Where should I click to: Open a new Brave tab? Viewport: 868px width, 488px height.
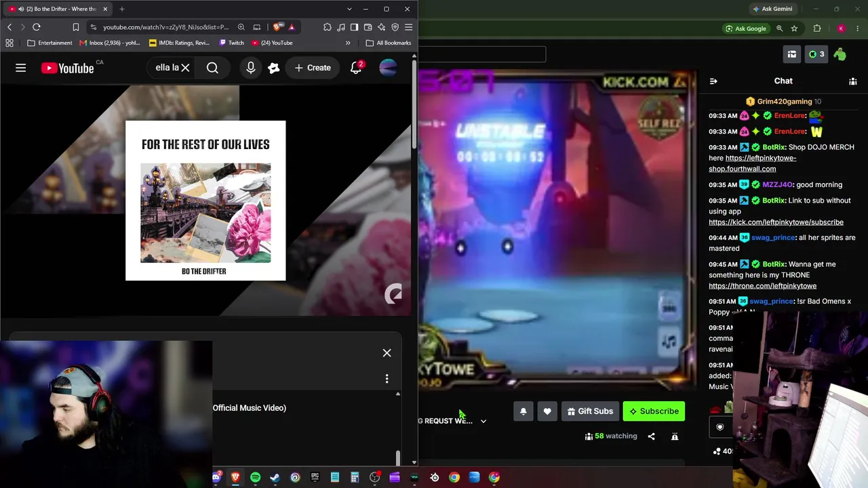click(122, 9)
